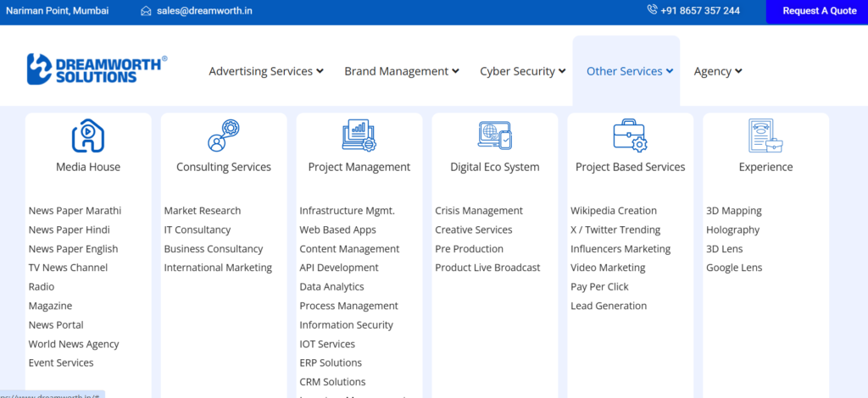Open the sales@dreamworth.in email link
Image resolution: width=868 pixels, height=398 pixels.
(x=204, y=10)
